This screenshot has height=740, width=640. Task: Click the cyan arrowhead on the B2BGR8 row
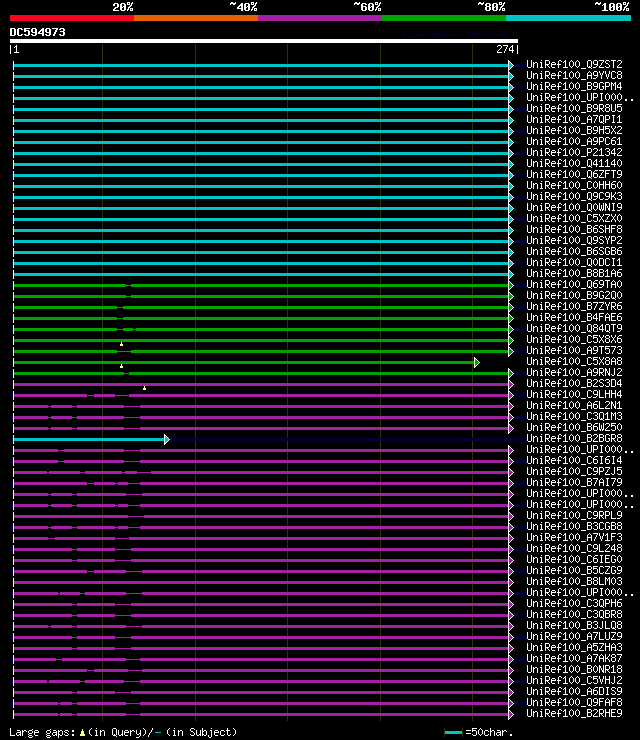[x=167, y=439]
